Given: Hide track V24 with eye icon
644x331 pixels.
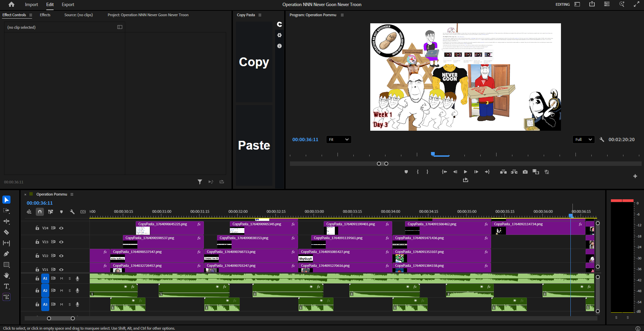Looking at the screenshot, I should 61,228.
